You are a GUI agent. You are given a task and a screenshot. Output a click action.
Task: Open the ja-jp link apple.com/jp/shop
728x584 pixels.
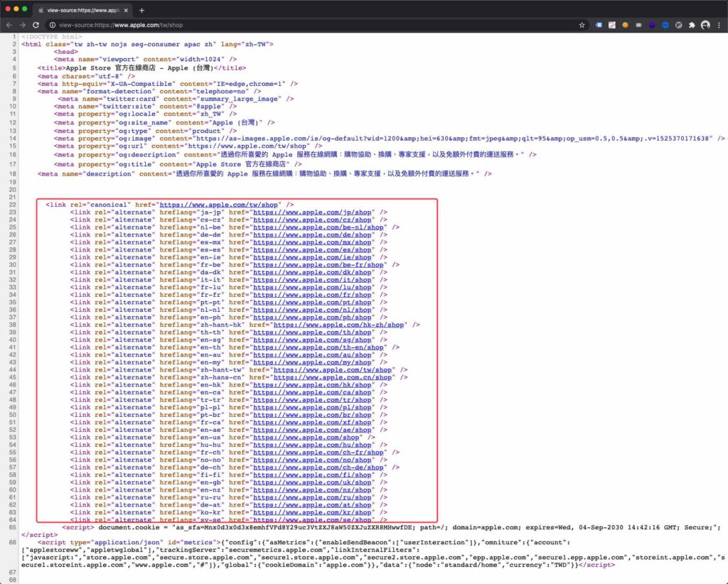coord(312,212)
